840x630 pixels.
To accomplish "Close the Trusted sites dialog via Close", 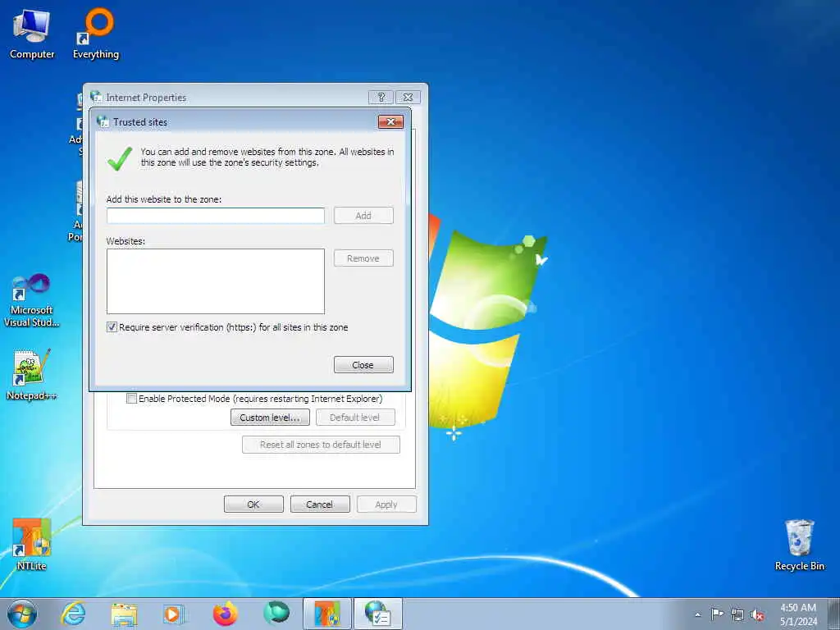I will 363,365.
